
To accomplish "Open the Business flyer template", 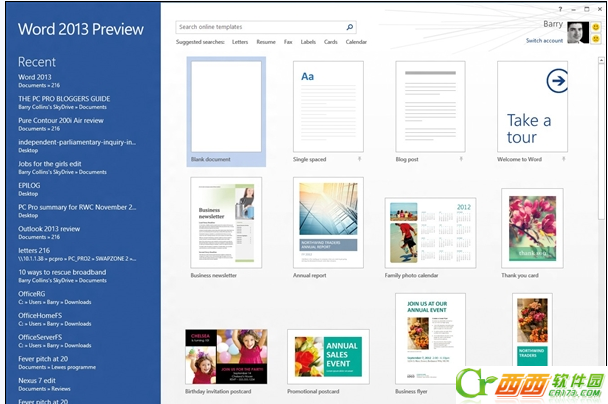I will tap(430, 338).
